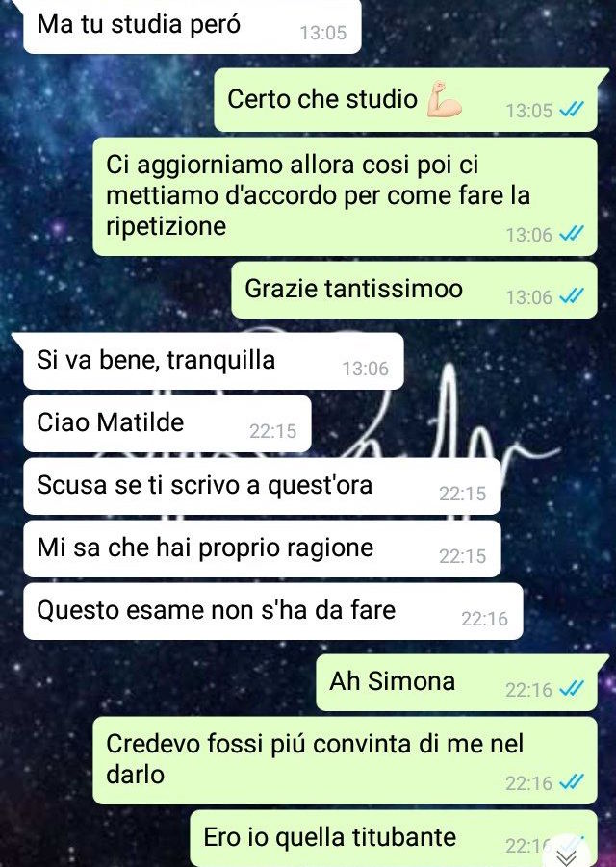This screenshot has height=867, width=616.
Task: Select the 'Mi sa che hai proprio ragione' message
Action: tap(262, 548)
